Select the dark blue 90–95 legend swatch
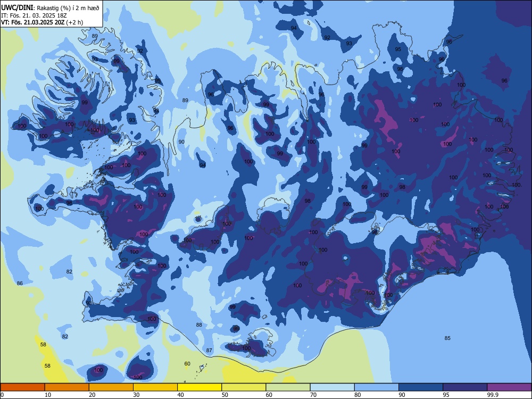 click(421, 387)
